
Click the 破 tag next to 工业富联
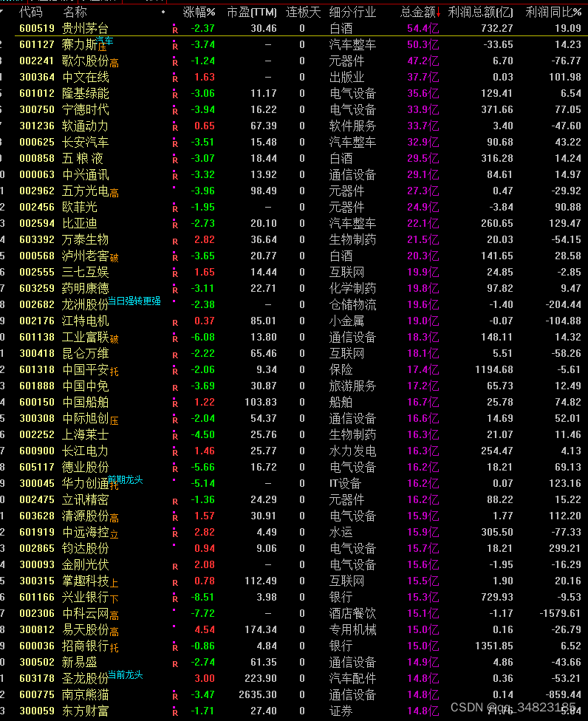click(114, 340)
